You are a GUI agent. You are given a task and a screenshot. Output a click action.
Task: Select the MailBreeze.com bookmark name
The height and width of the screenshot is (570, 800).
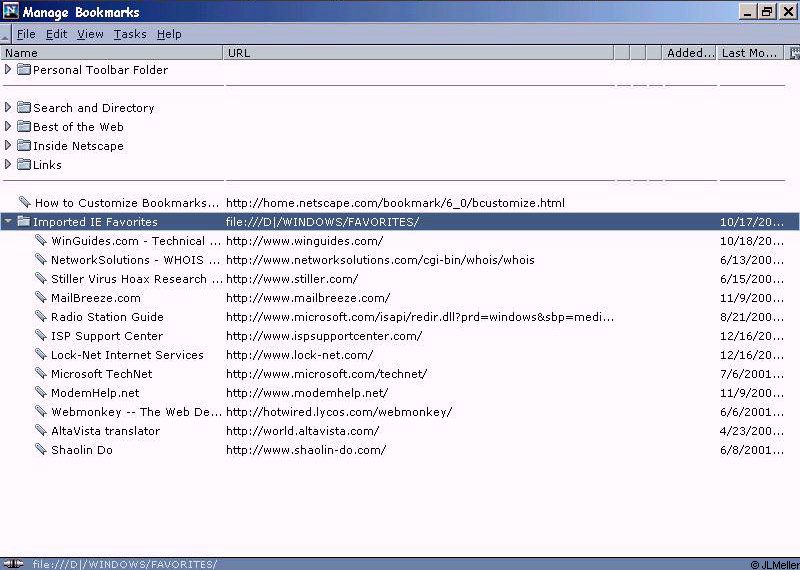click(96, 298)
